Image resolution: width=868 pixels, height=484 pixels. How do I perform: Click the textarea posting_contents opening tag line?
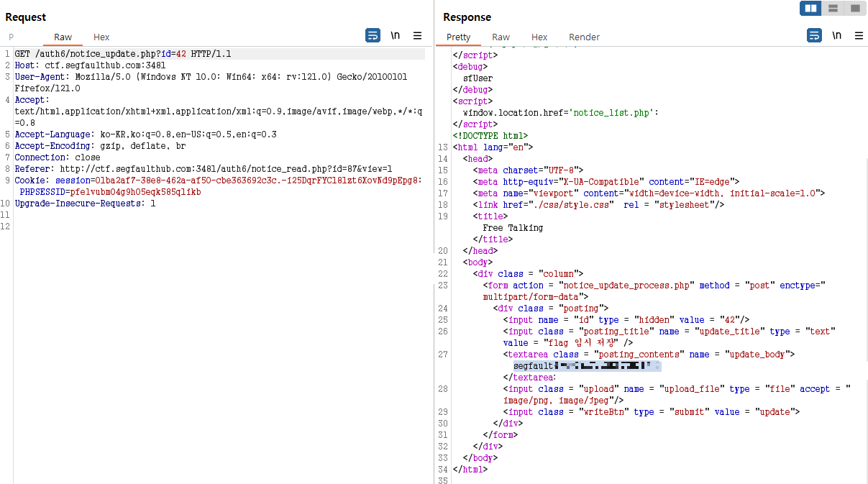coord(649,355)
